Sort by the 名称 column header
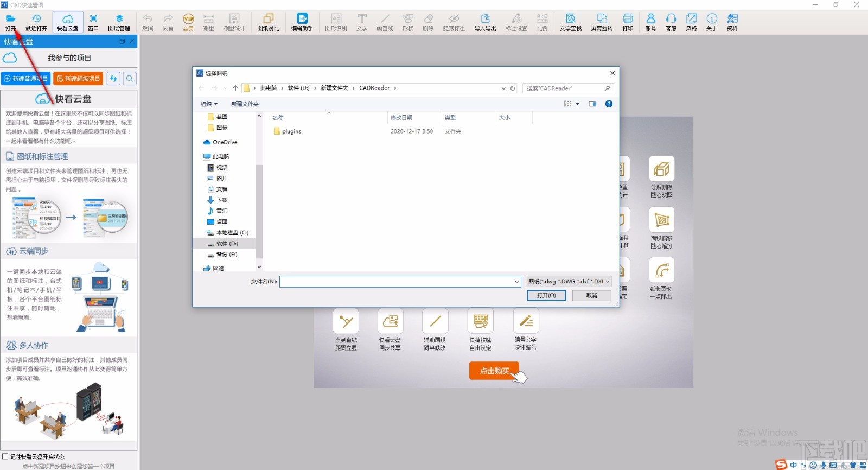Image resolution: width=868 pixels, height=470 pixels. [x=278, y=118]
